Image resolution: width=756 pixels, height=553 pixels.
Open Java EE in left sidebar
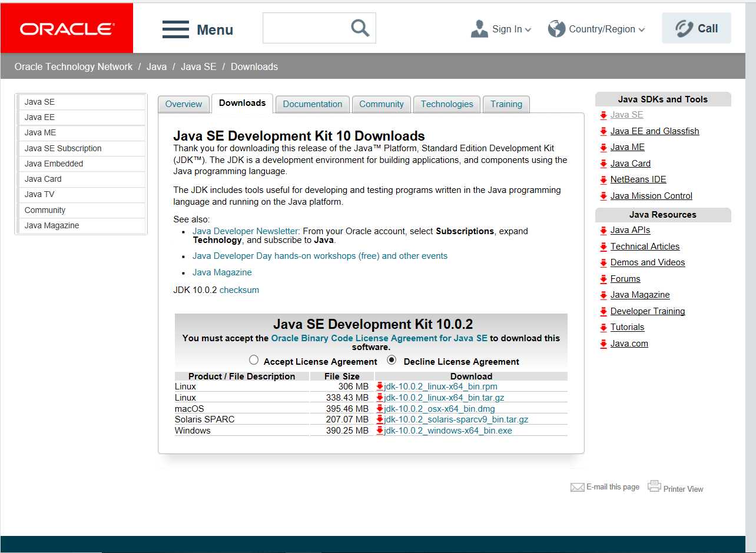pos(82,117)
